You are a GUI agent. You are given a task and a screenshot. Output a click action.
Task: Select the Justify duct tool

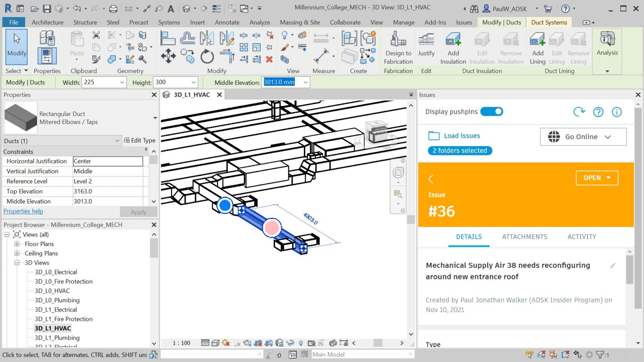(426, 46)
